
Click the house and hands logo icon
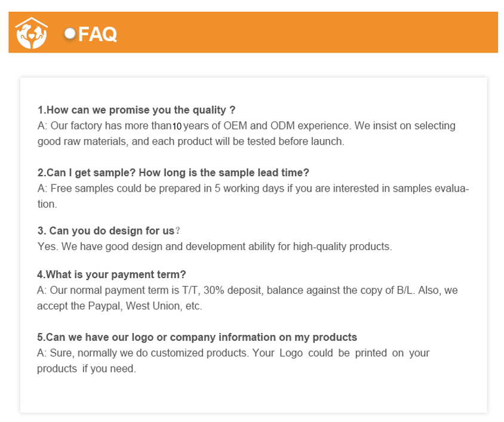[x=30, y=33]
